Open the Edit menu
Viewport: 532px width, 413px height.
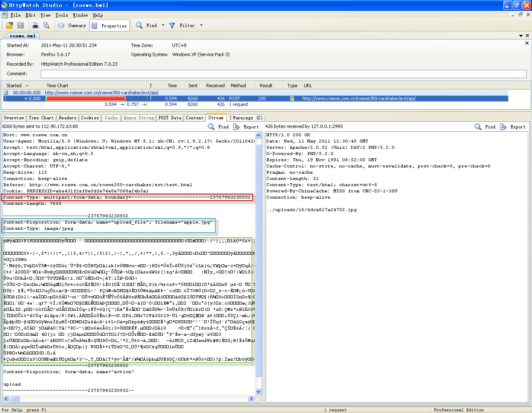pos(30,15)
